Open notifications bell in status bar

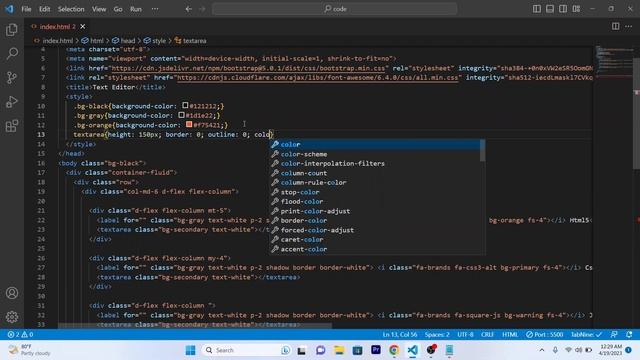629,334
